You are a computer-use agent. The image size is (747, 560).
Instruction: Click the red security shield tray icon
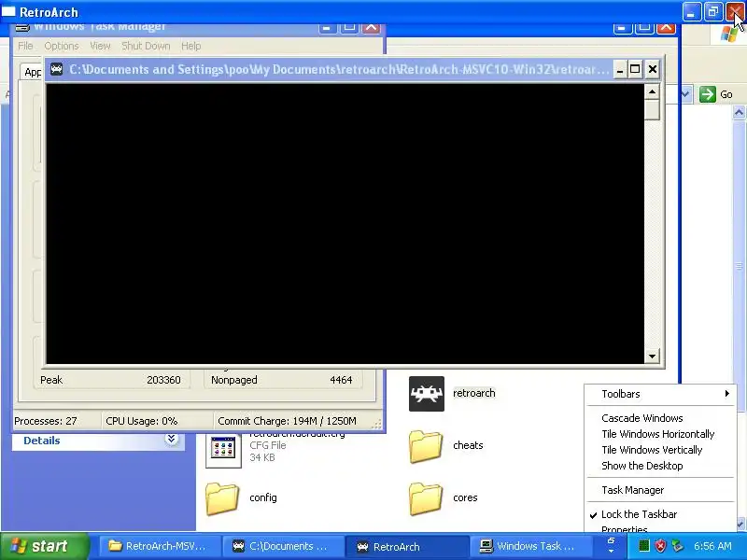(660, 546)
